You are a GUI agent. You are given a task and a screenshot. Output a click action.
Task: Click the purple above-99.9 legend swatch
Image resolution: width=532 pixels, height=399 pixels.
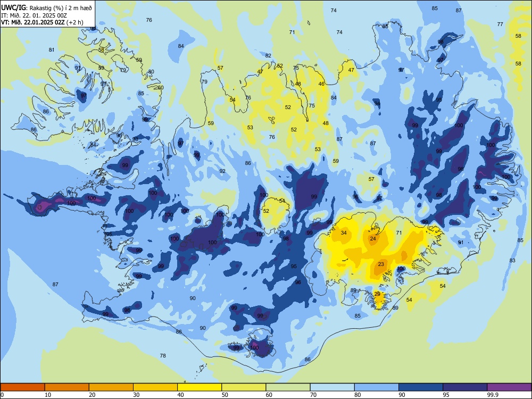(x=509, y=387)
